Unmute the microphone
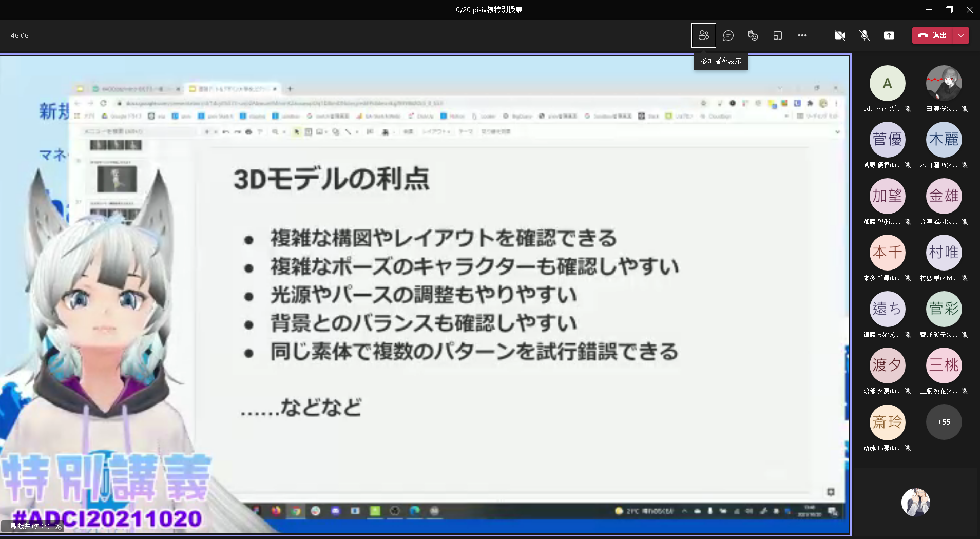Screen dimensions: 980x539 864,35
